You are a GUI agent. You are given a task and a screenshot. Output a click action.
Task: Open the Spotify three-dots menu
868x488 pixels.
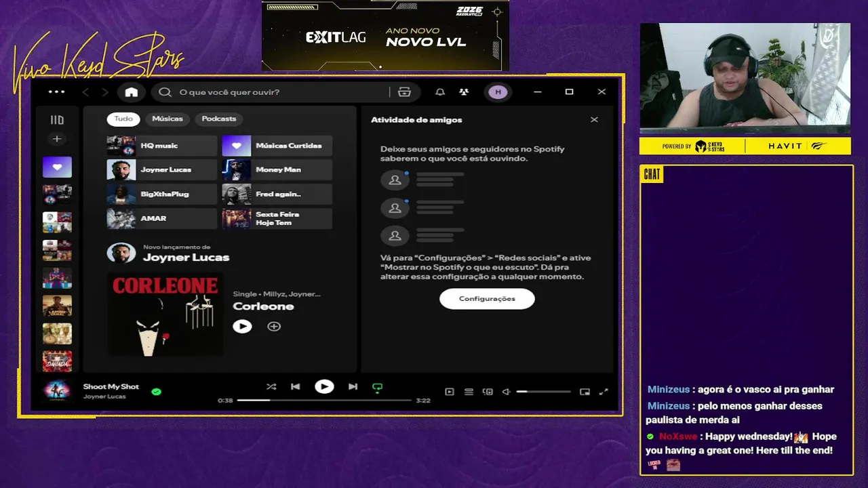pyautogui.click(x=57, y=92)
